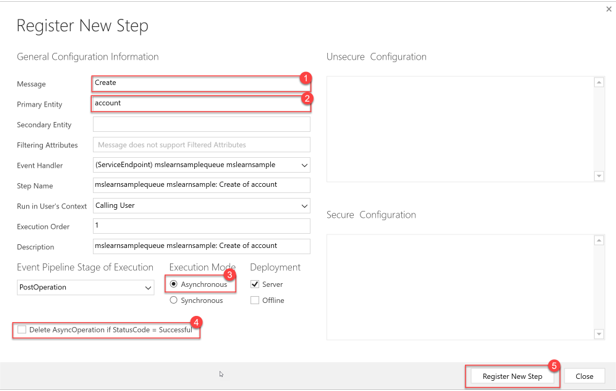
Task: Click the Register New Step button
Action: (512, 376)
